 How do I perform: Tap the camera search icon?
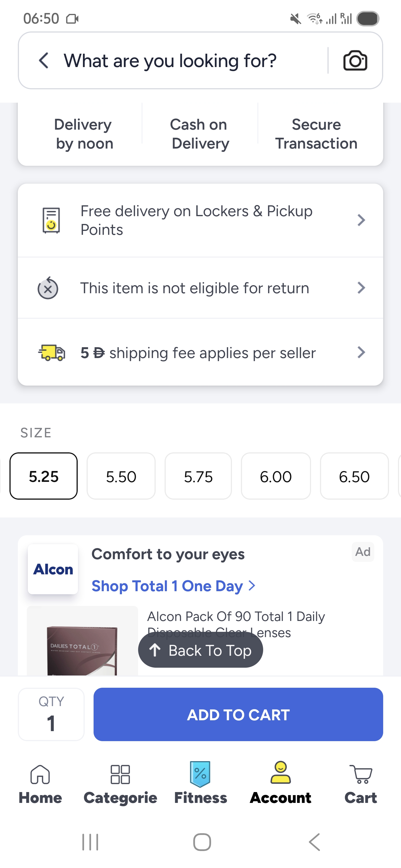coord(355,61)
